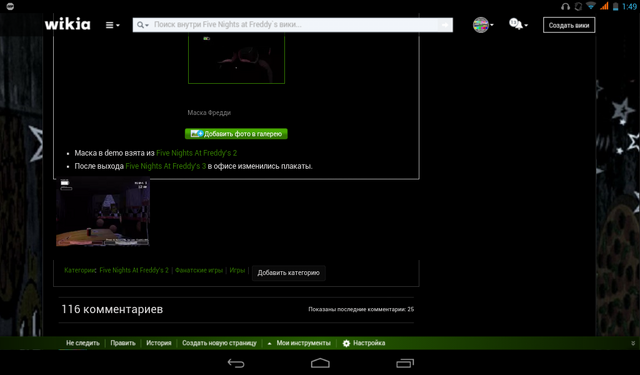
Task: Open the Маска Фредди gallery thumbnail
Action: (236, 59)
